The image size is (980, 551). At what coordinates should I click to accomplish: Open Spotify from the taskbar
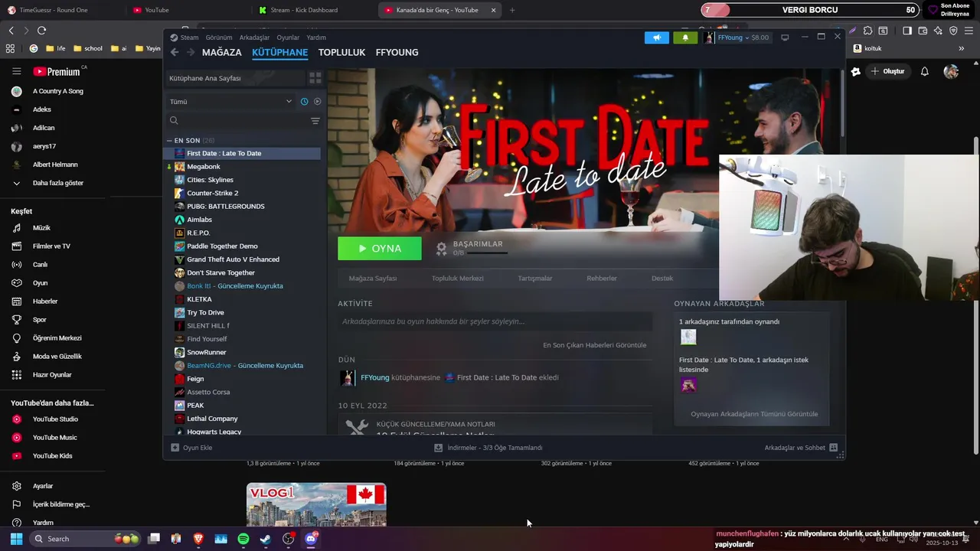click(243, 539)
